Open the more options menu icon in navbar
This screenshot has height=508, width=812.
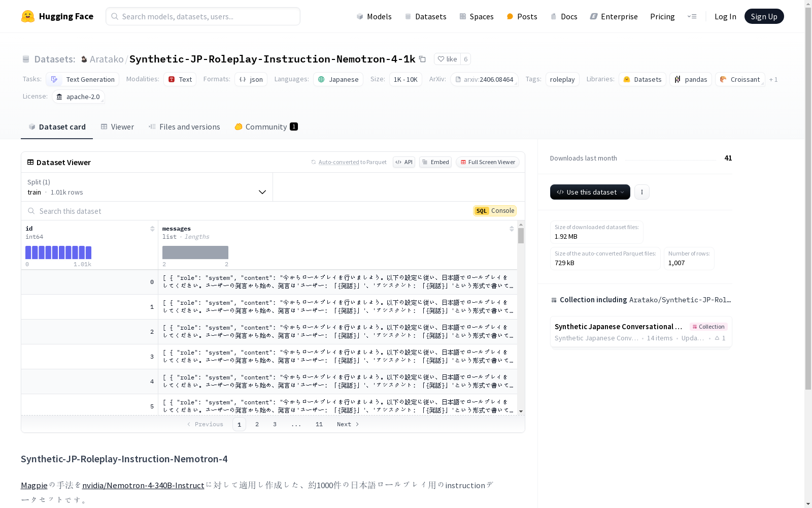point(692,16)
